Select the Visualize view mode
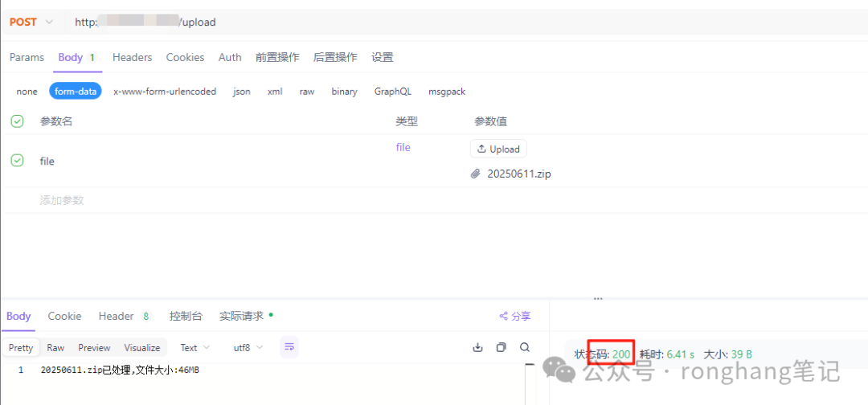This screenshot has width=868, height=405. click(x=141, y=347)
